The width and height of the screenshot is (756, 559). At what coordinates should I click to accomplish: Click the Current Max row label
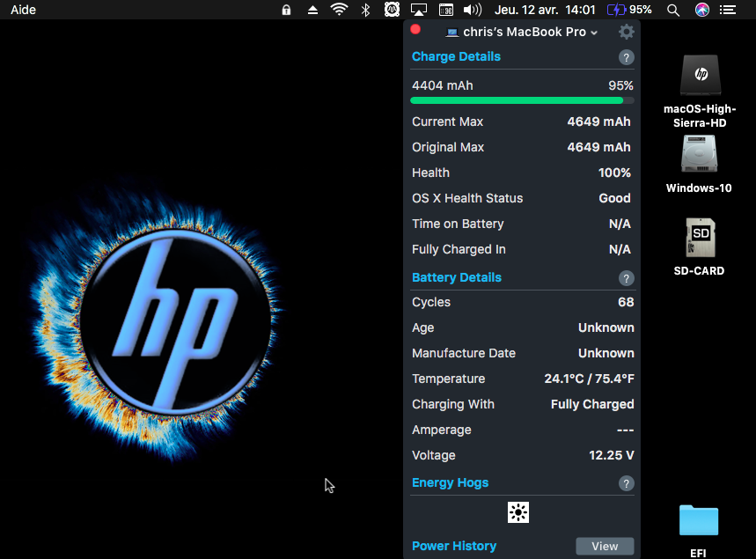coord(447,121)
